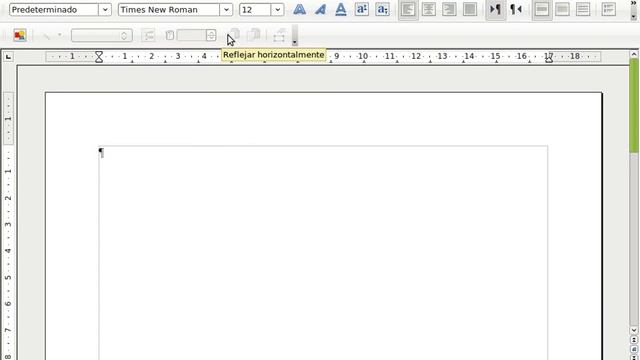Set left-to-right text direction
Viewport: 640px width, 360px height.
tap(495, 9)
